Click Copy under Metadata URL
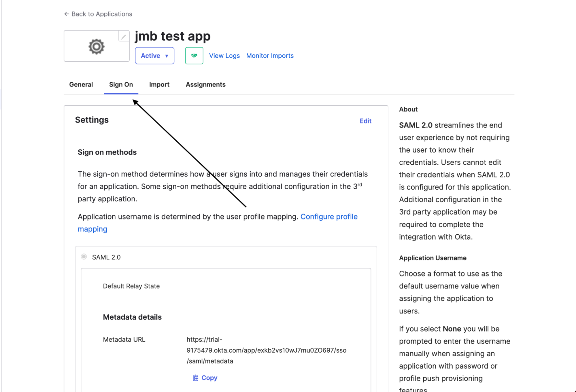Image resolution: width=576 pixels, height=392 pixels. point(209,378)
